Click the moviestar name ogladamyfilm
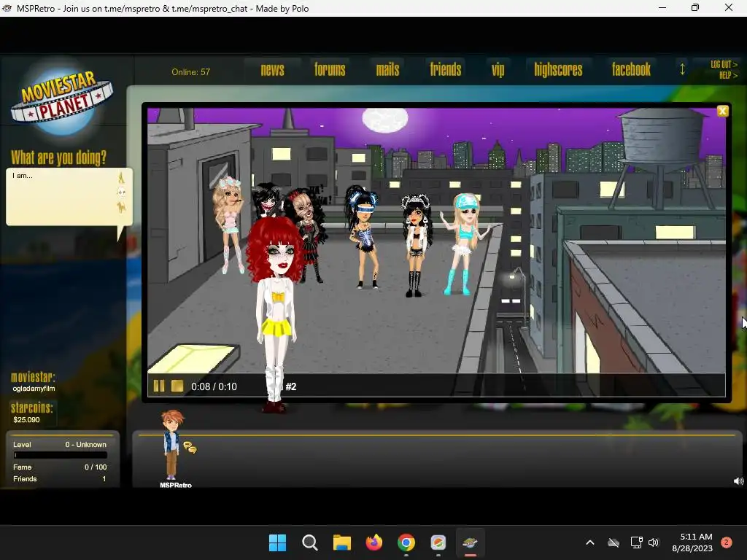The height and width of the screenshot is (560, 747). [x=34, y=389]
